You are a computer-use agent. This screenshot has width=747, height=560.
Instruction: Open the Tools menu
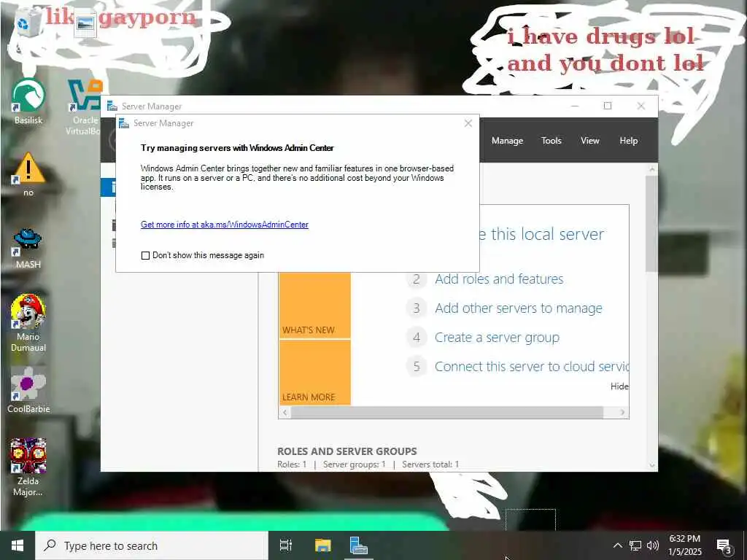tap(551, 141)
